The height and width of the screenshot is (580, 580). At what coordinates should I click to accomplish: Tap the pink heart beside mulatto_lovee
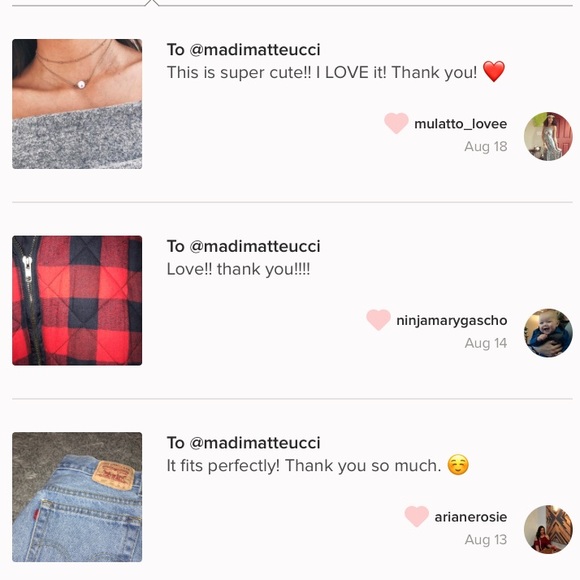coord(396,123)
